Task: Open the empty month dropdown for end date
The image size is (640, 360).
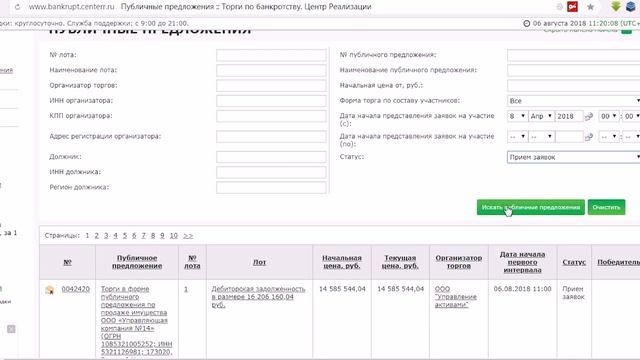Action: point(541,137)
